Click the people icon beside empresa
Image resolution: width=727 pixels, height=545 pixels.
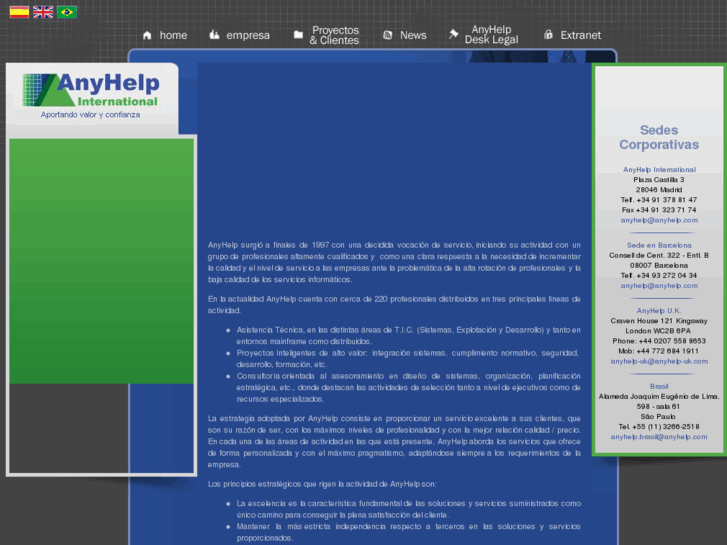click(214, 35)
